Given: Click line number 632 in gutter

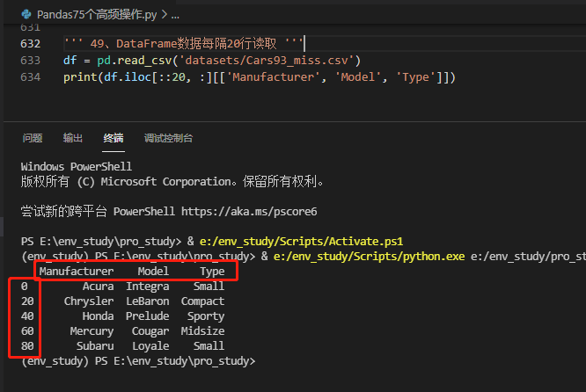Looking at the screenshot, I should (x=30, y=44).
